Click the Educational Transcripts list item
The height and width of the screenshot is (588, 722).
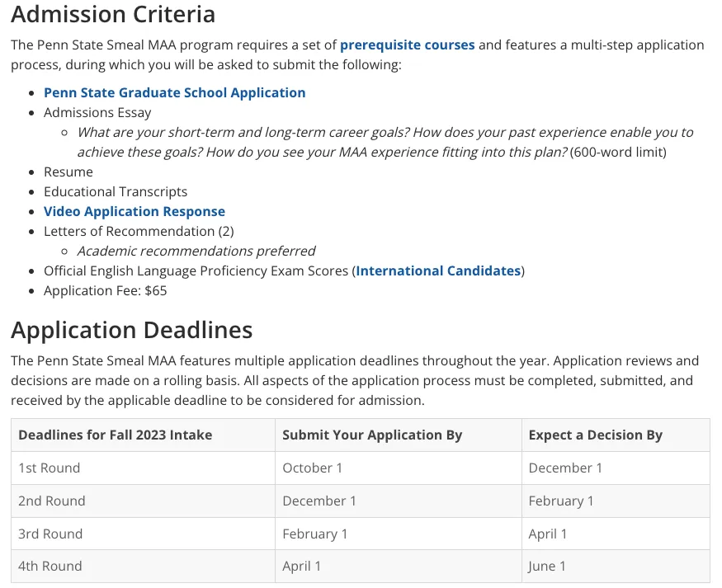116,191
